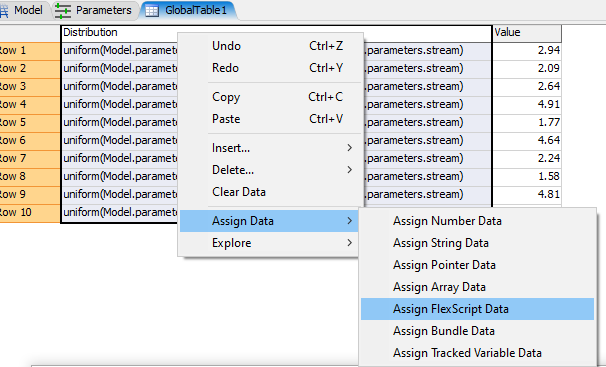Click the Model tab icon
Viewport: 606px width, 367px height.
tap(4, 10)
